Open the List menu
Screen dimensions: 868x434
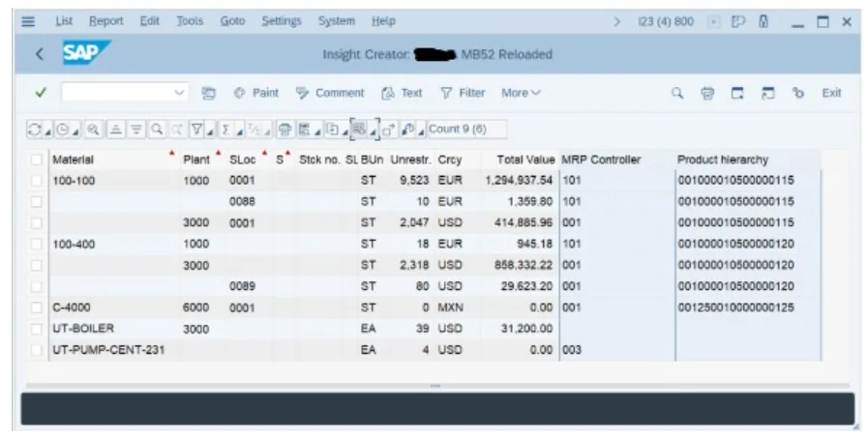point(64,21)
